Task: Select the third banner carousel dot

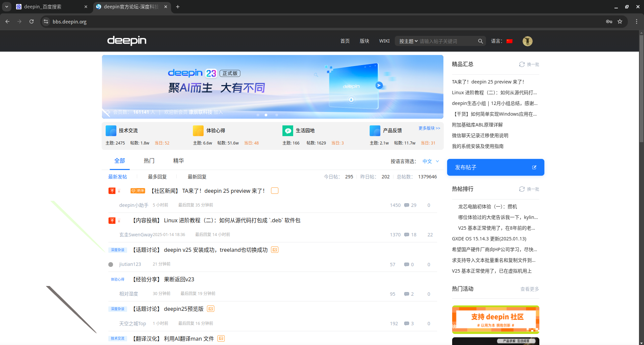Action: pyautogui.click(x=277, y=115)
